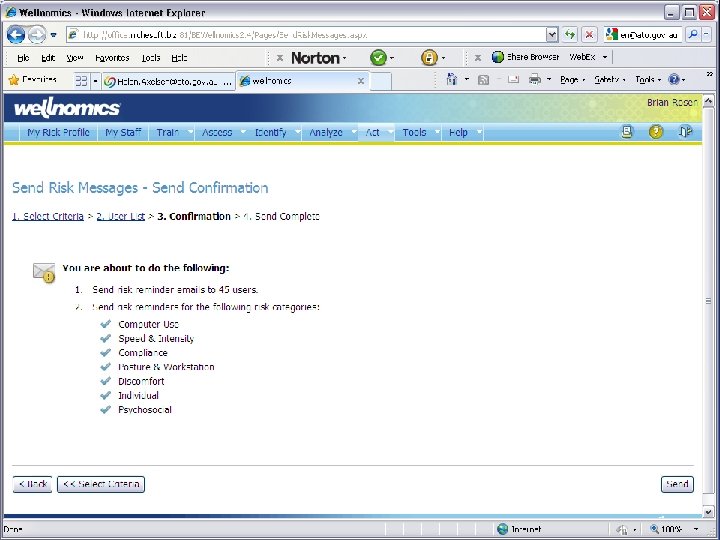
Task: Click the vertical scrollbar down arrow
Action: point(709,511)
